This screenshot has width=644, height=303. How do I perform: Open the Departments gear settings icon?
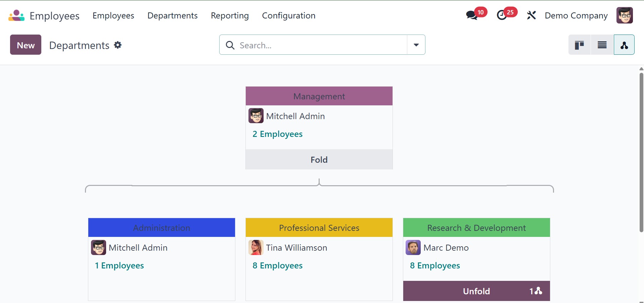[x=118, y=45]
